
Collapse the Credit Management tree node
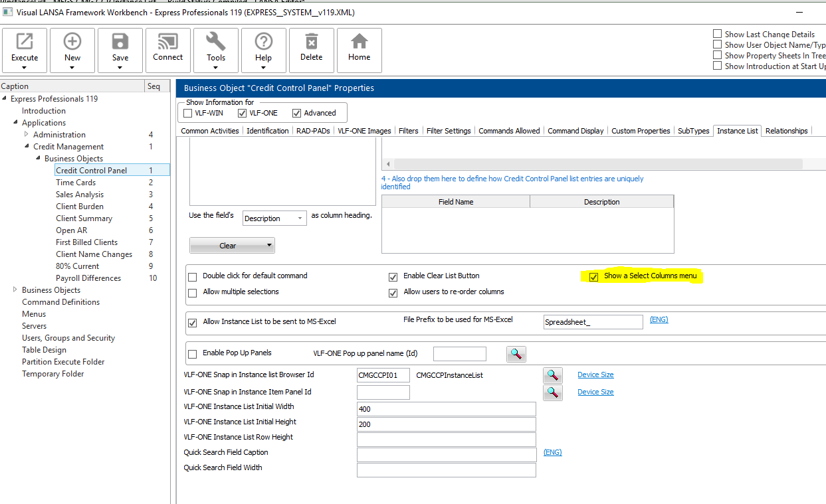pos(28,147)
